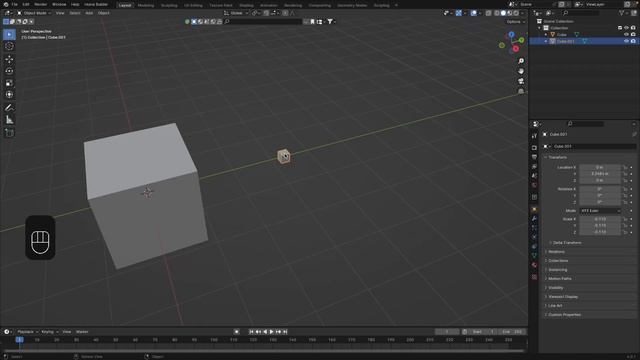This screenshot has height=360, width=640.
Task: Collapse the Transform panel
Action: pos(558,157)
